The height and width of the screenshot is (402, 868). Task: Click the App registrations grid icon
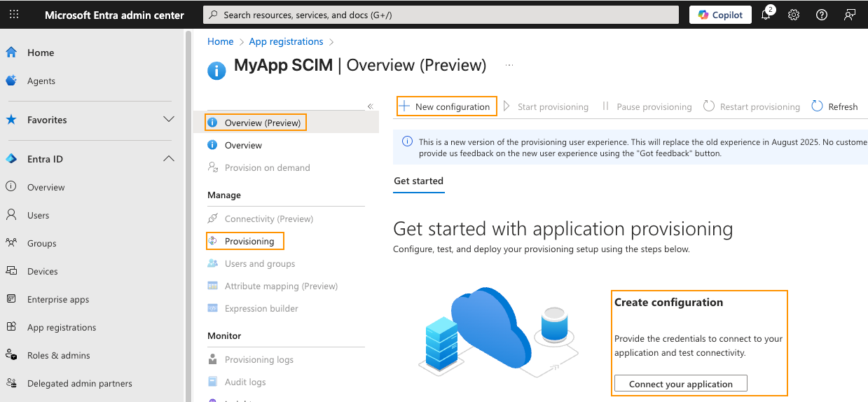(x=11, y=327)
